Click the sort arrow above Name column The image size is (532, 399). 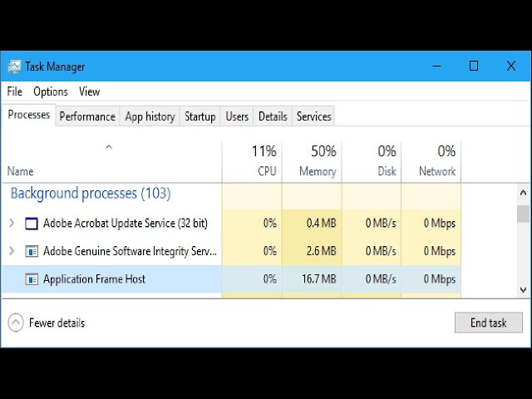[x=109, y=148]
